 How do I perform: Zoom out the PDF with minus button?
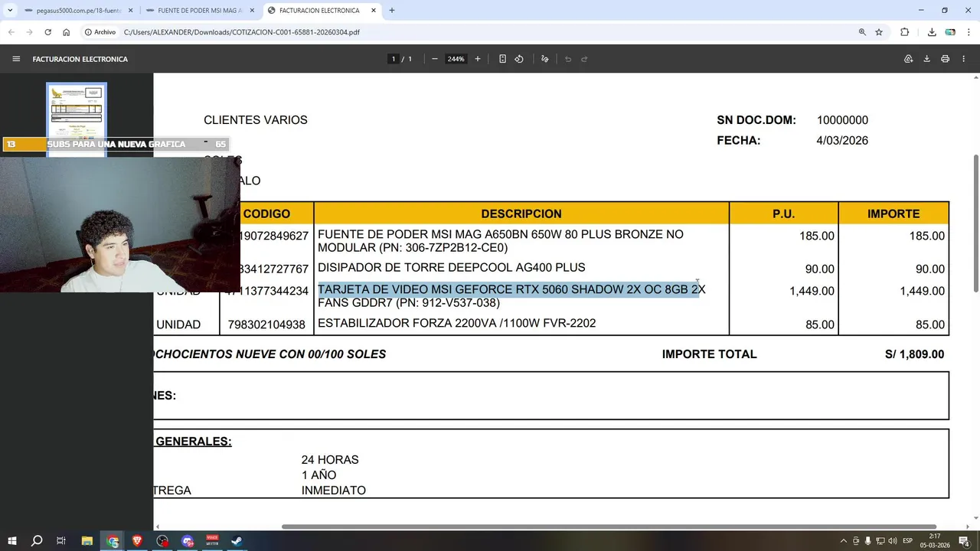click(435, 59)
